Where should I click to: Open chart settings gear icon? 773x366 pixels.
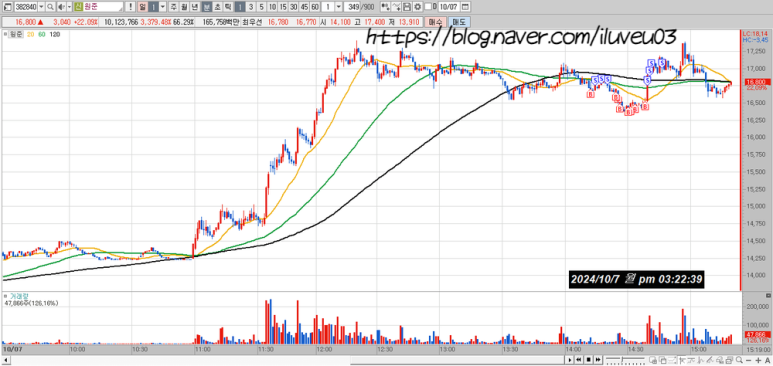418,7
